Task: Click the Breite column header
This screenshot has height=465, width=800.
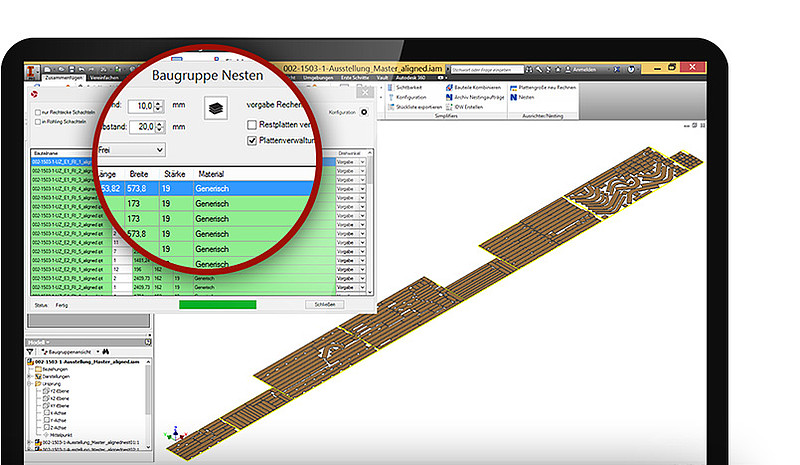Action: click(139, 174)
